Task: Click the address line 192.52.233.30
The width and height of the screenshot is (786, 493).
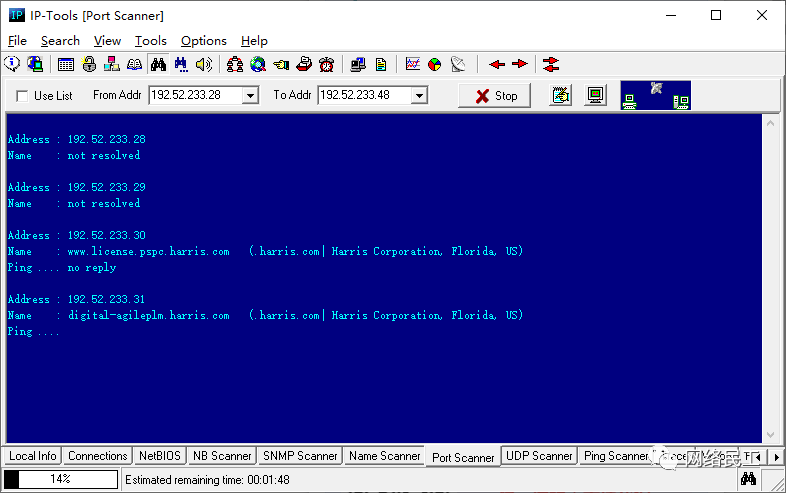Action: point(77,235)
